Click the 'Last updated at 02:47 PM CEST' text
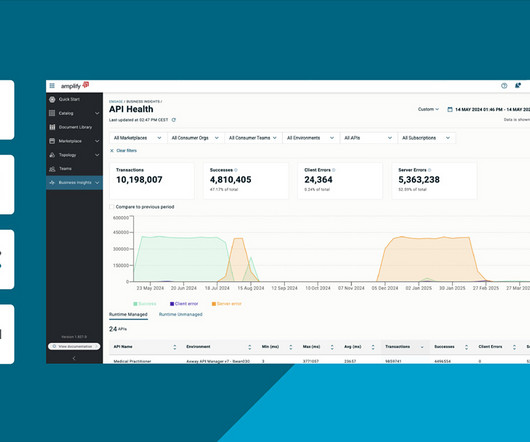The width and height of the screenshot is (530, 442). (138, 120)
